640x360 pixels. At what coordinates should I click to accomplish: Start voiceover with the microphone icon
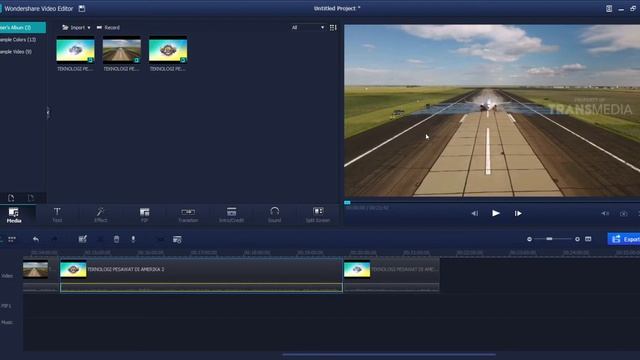[x=133, y=239]
